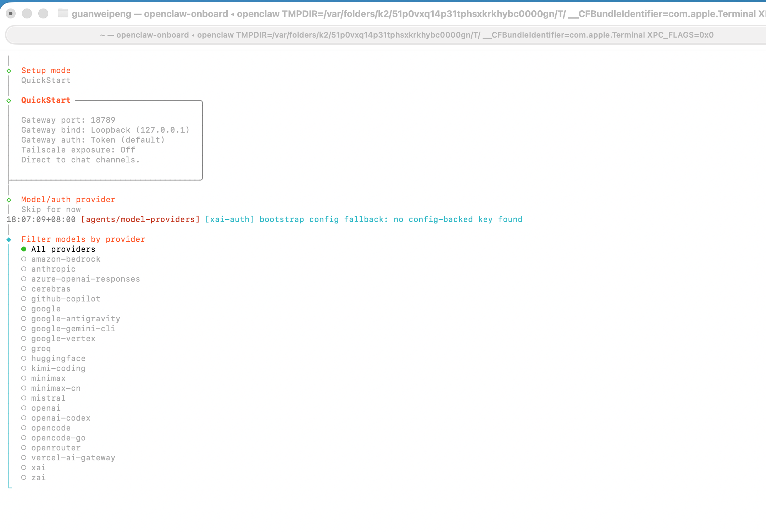Viewport: 766px width, 532px height.
Task: Click the diamond marker beside Model/auth provider
Action: (9, 200)
